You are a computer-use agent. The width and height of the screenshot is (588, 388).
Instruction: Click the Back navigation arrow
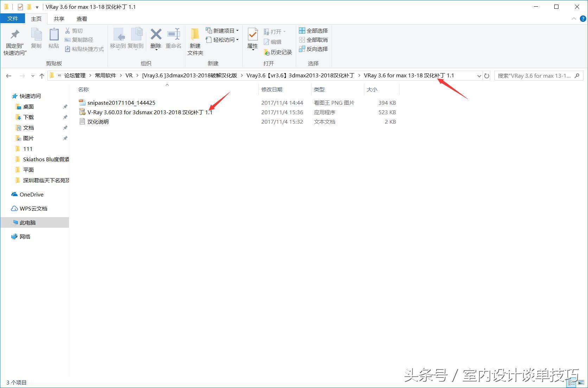click(x=9, y=76)
